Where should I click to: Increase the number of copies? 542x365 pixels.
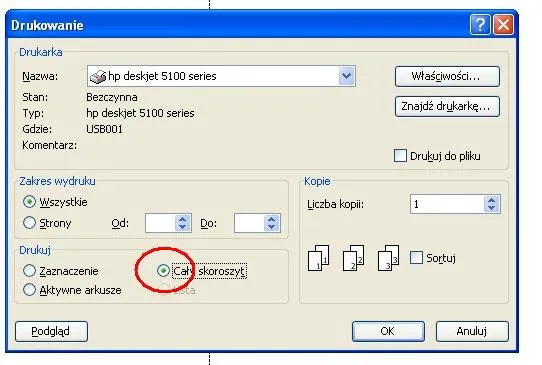492,200
